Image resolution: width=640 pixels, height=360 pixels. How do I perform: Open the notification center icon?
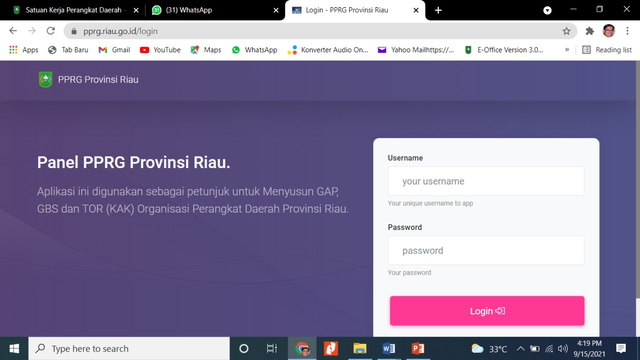pos(621,349)
